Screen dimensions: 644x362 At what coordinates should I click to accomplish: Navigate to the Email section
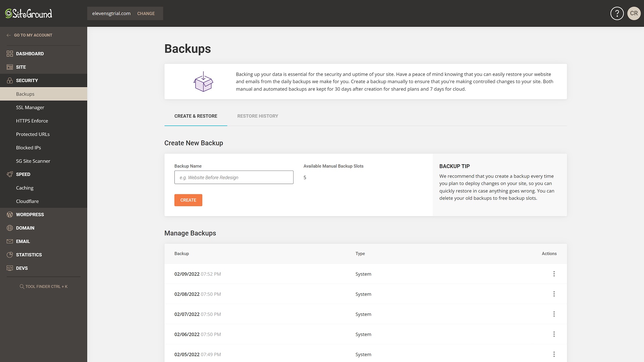23,241
